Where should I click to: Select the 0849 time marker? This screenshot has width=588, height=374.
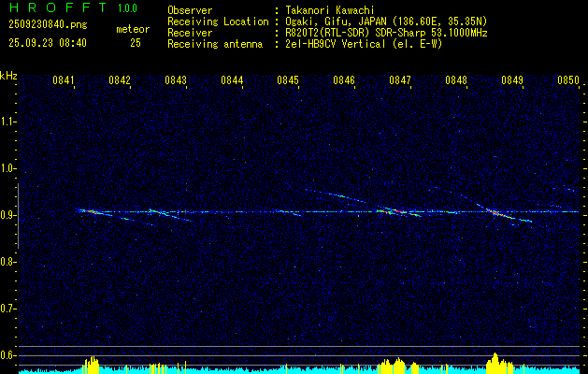coord(512,80)
